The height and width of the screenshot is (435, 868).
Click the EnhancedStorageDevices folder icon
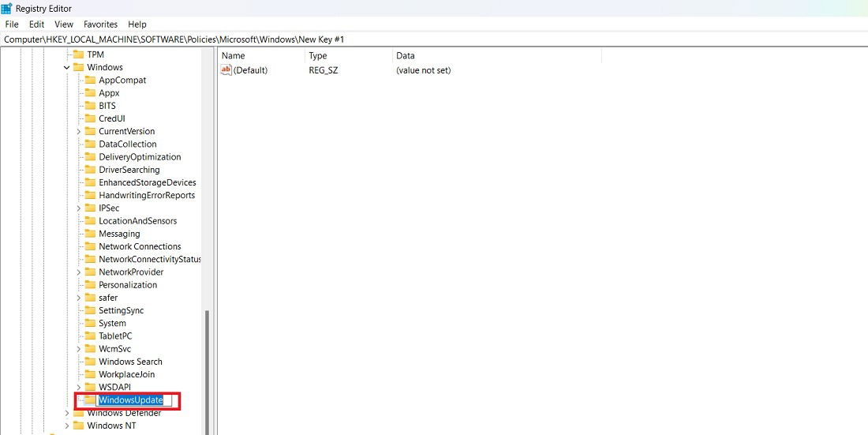click(x=90, y=183)
